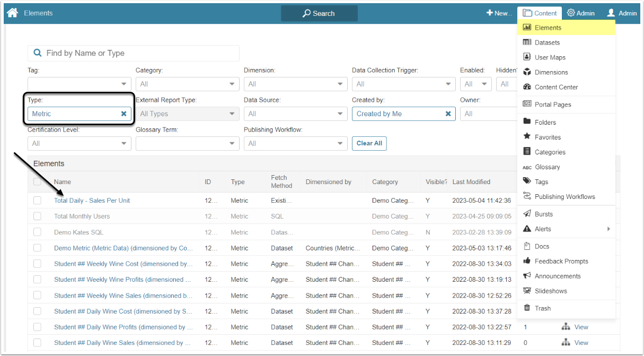Image resolution: width=644 pixels, height=356 pixels.
Task: Click the Tags icon in Content menu
Action: (x=527, y=181)
